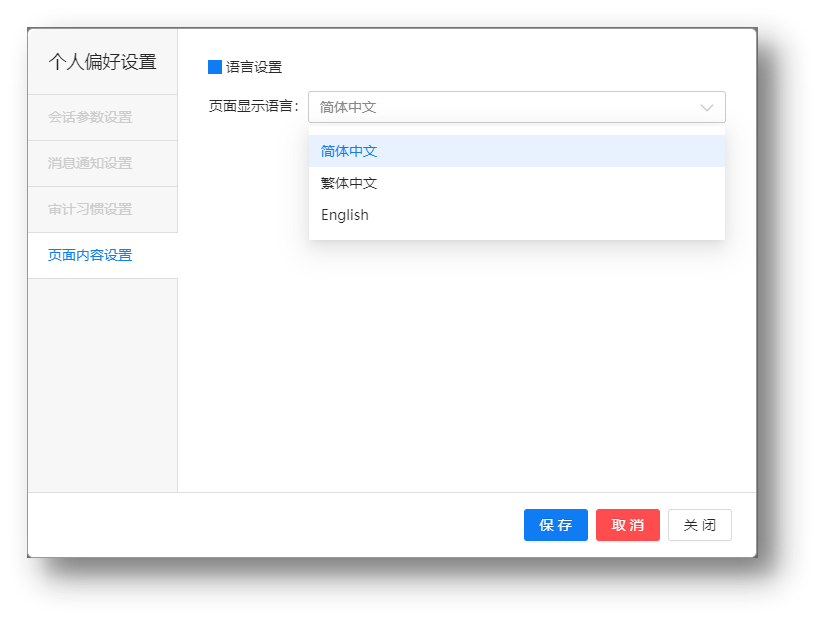Viewport: 821px width, 621px height.
Task: Click the 语言设置 section heading
Action: tap(254, 67)
